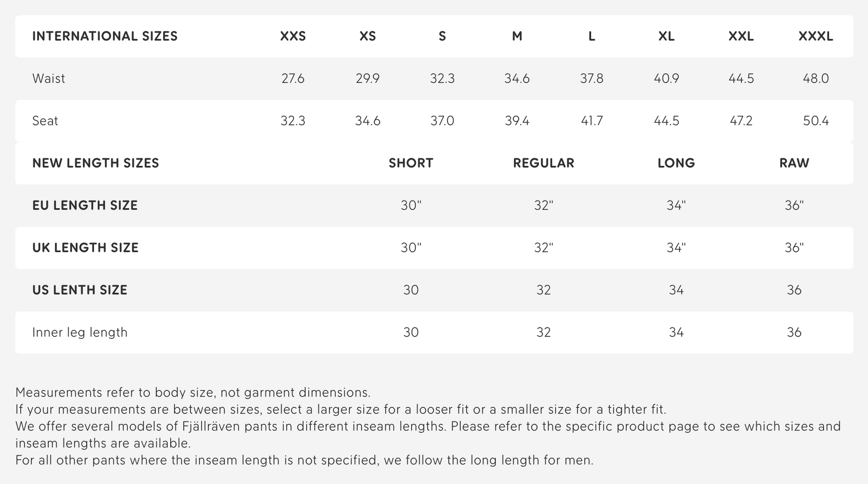Click the International Sizes heading

coord(105,36)
